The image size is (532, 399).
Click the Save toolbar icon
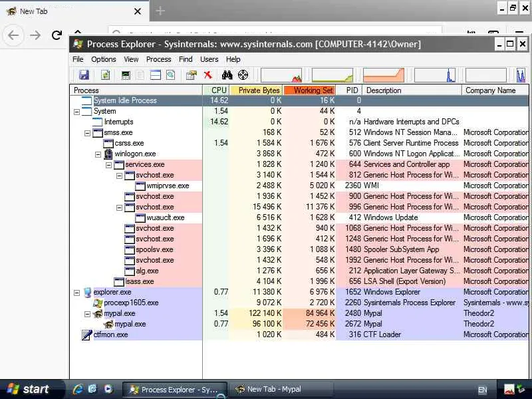84,74
